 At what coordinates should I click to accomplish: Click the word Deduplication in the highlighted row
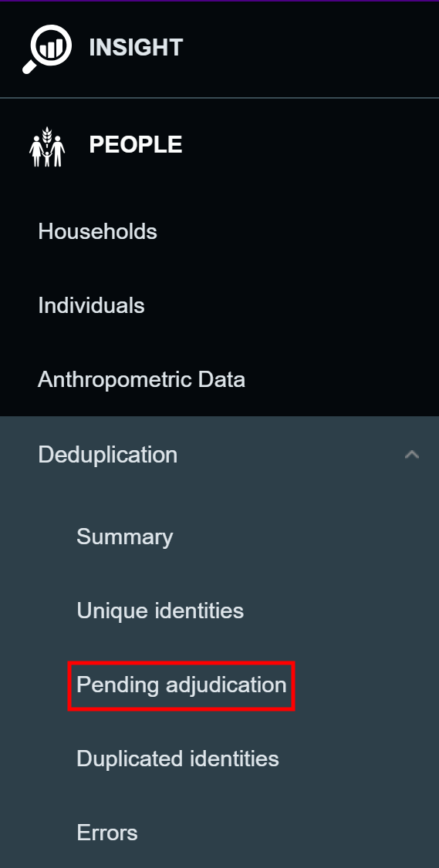[108, 455]
